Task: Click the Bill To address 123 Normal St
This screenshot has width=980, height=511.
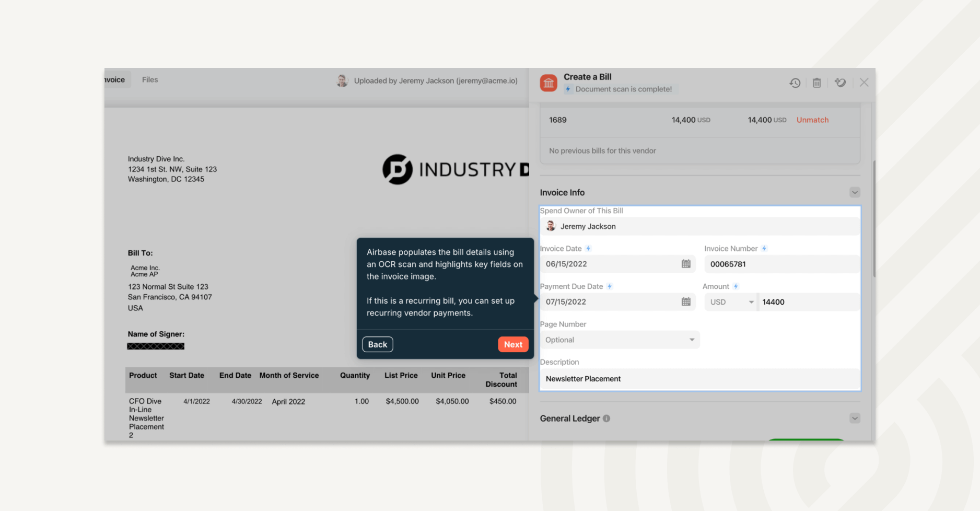Action: [168, 287]
